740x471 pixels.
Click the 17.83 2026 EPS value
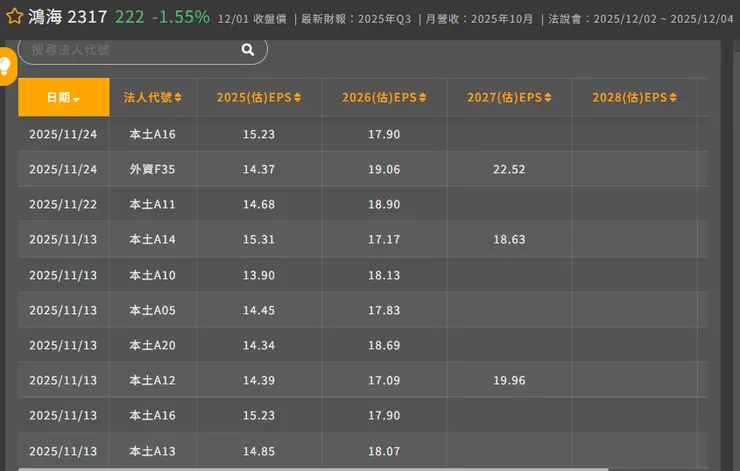384,310
